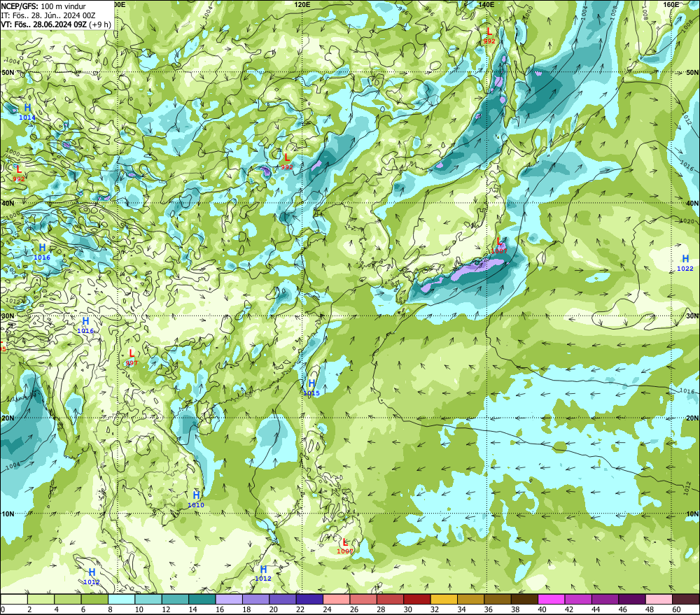Choose the dark red 30–32 legend swatch
Image resolution: width=700 pixels, height=615 pixels.
[x=417, y=599]
